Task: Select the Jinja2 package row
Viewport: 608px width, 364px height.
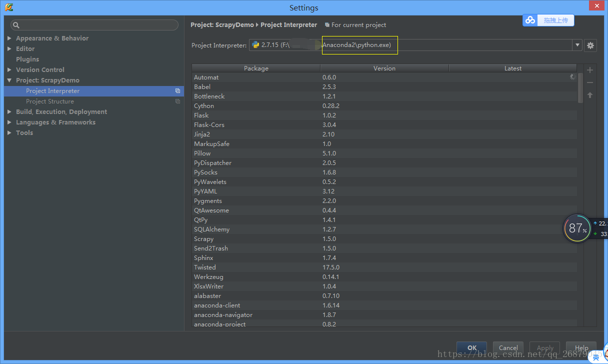Action: [384, 134]
